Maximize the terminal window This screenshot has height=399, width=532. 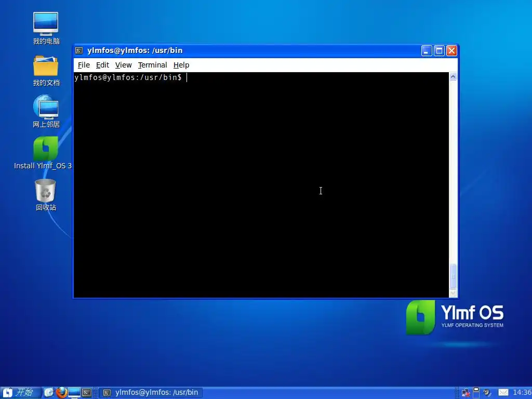(439, 50)
